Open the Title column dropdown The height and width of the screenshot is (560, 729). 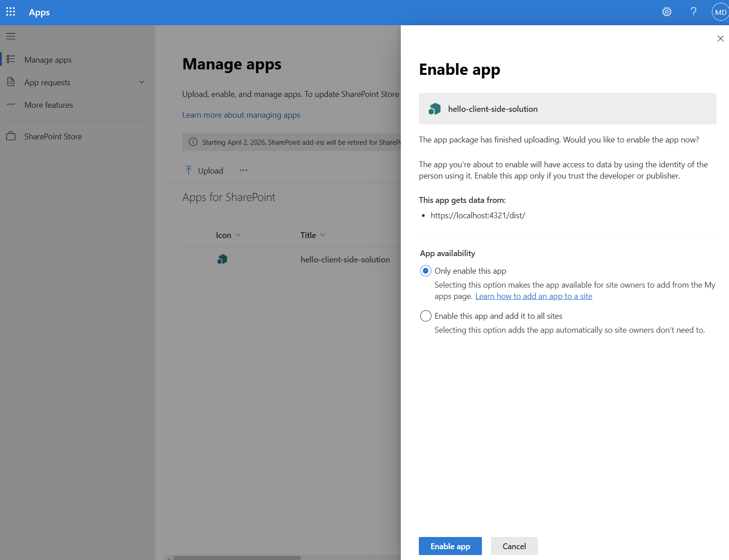[x=323, y=235]
